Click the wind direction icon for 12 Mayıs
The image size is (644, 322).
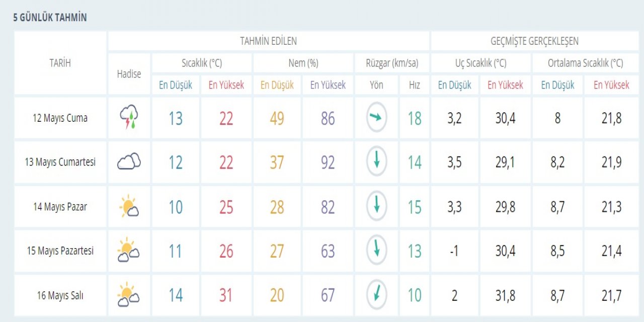(376, 117)
